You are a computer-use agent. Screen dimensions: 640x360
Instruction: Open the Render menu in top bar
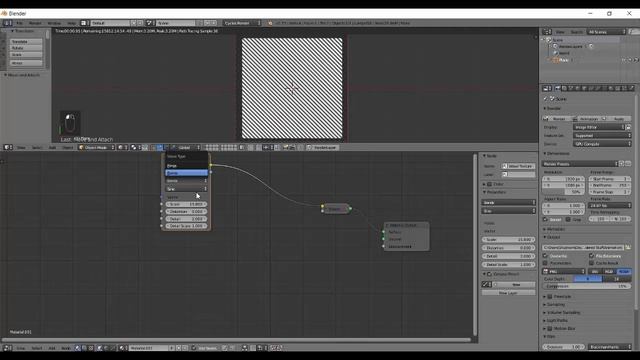coord(35,23)
